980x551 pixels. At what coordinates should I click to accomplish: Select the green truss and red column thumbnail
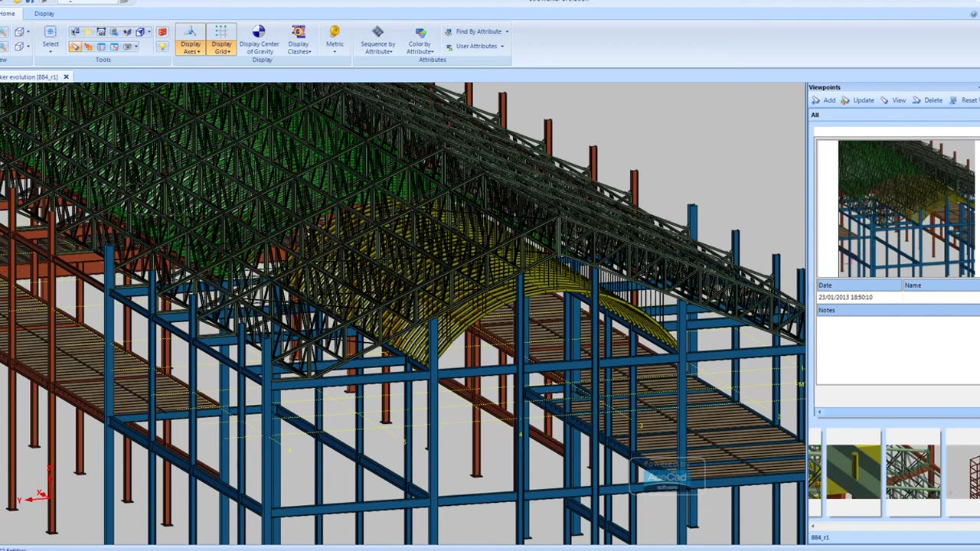[913, 473]
